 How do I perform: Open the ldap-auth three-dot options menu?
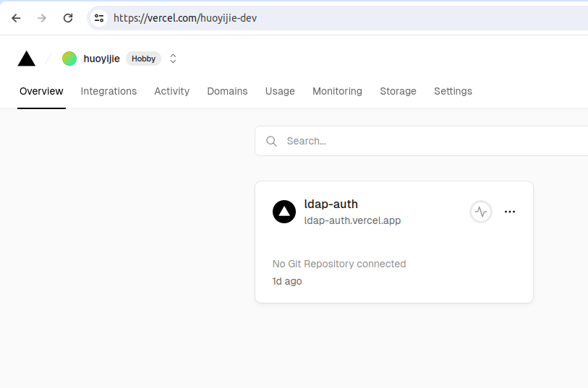click(x=510, y=212)
